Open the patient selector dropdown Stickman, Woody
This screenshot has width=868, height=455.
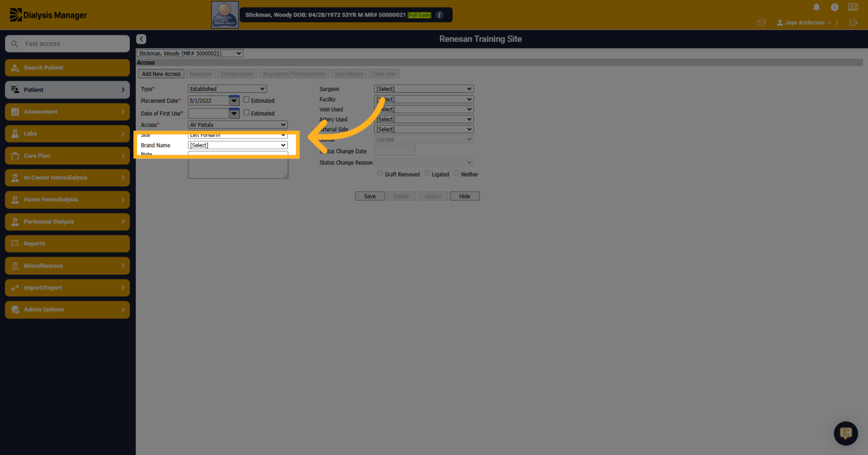pos(190,54)
